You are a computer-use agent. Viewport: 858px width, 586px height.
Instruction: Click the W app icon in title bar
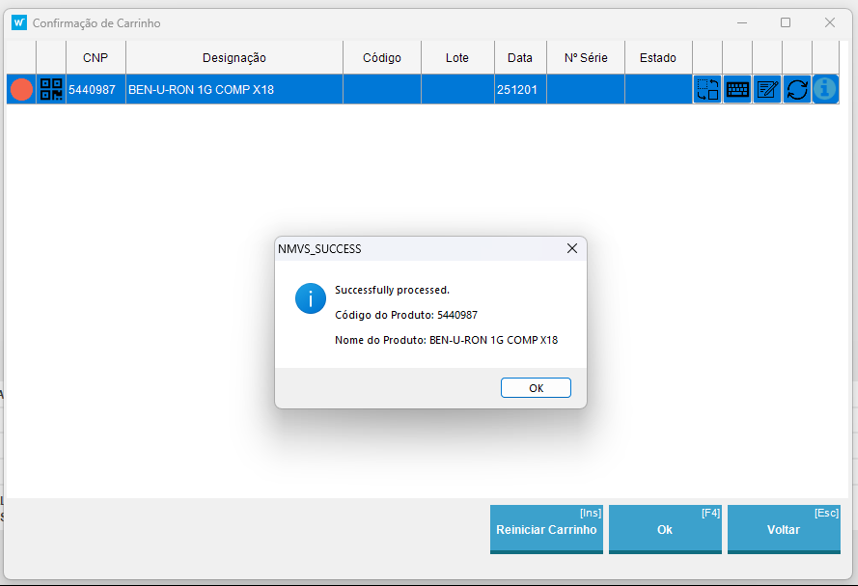pyautogui.click(x=19, y=22)
